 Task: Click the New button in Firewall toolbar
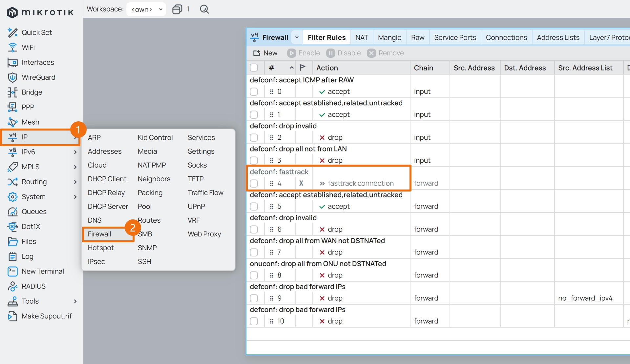pos(265,53)
